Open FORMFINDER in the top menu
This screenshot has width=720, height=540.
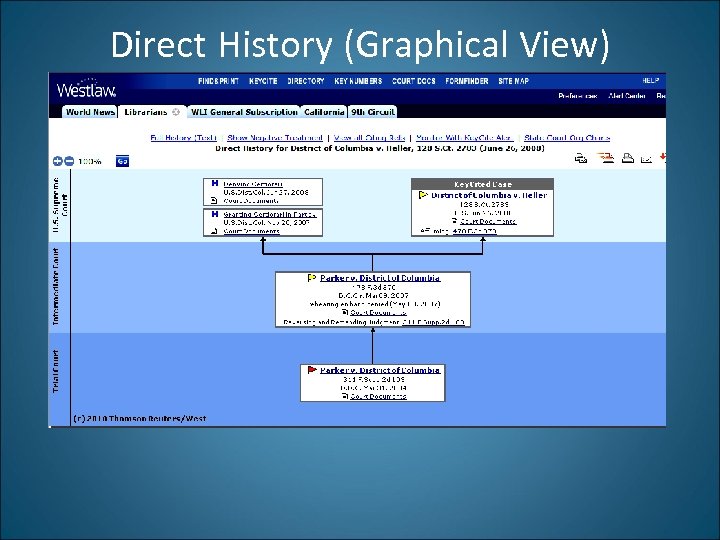pyautogui.click(x=467, y=81)
